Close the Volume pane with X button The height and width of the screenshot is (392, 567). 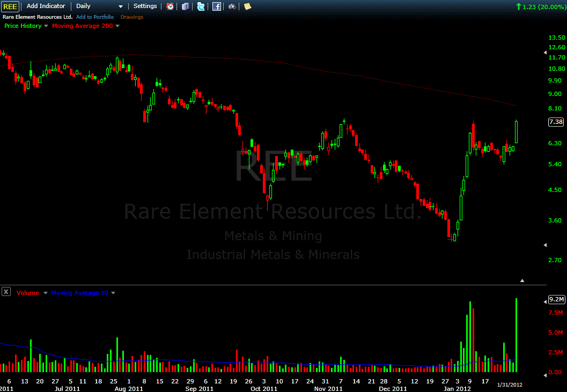click(6, 292)
